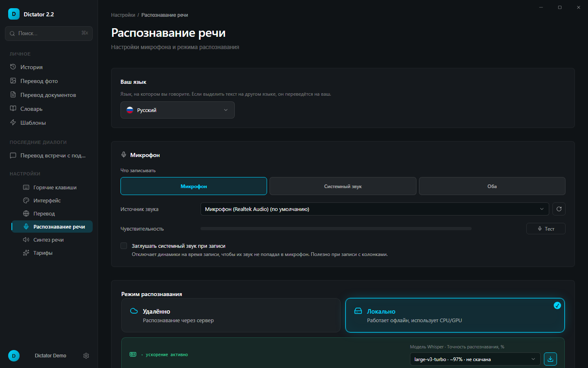
Task: Go to Интерфейс settings
Action: [x=52, y=200]
